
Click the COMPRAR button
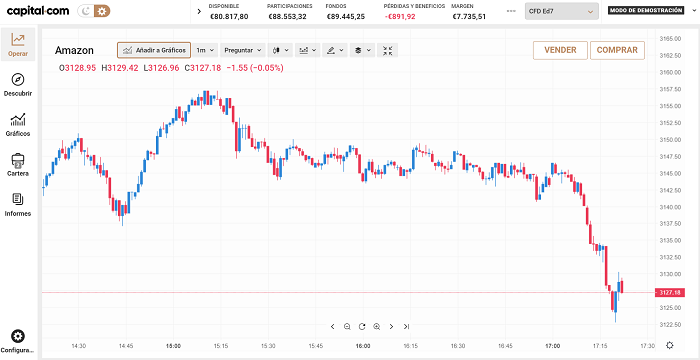tap(617, 50)
